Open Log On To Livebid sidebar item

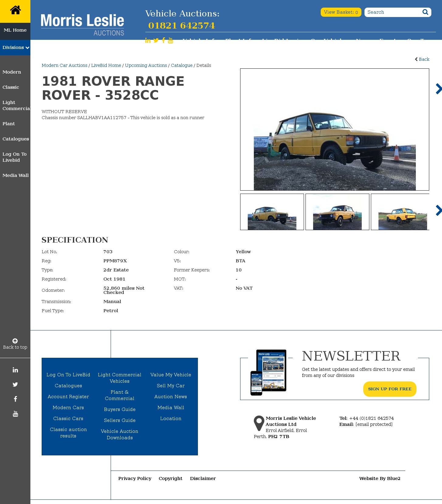click(15, 157)
